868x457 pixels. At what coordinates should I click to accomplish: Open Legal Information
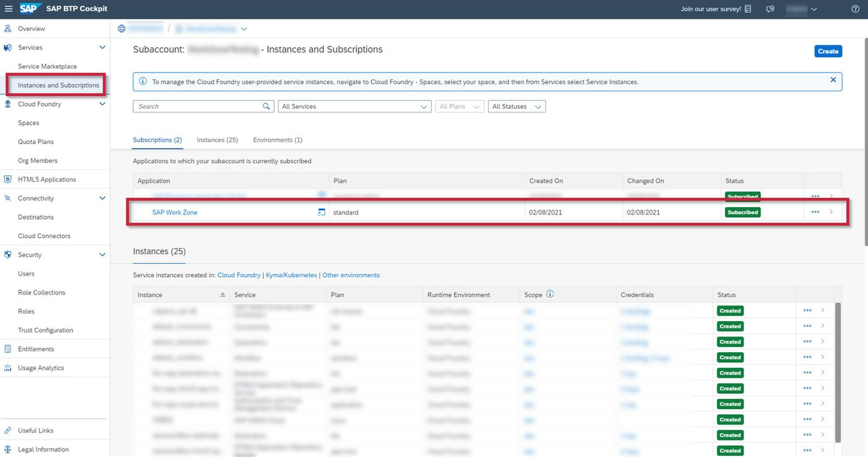(x=43, y=450)
